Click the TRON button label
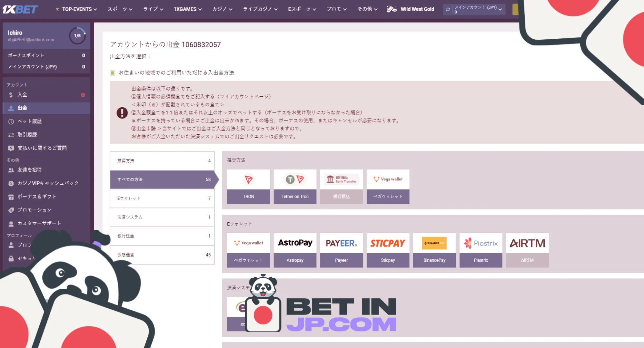 click(x=249, y=197)
